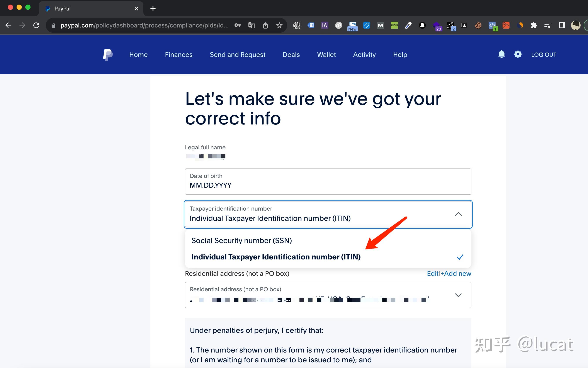The width and height of the screenshot is (588, 368).
Task: Open the Finances menu tab
Action: pyautogui.click(x=178, y=54)
